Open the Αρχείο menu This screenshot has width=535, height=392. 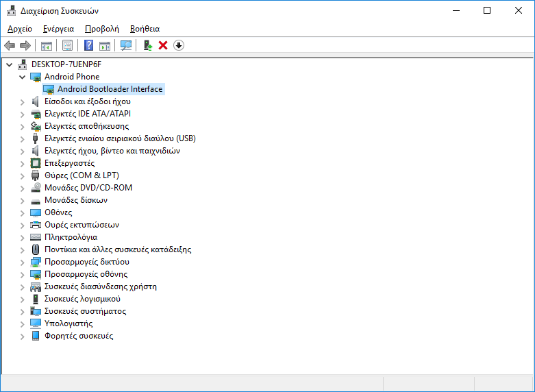20,29
